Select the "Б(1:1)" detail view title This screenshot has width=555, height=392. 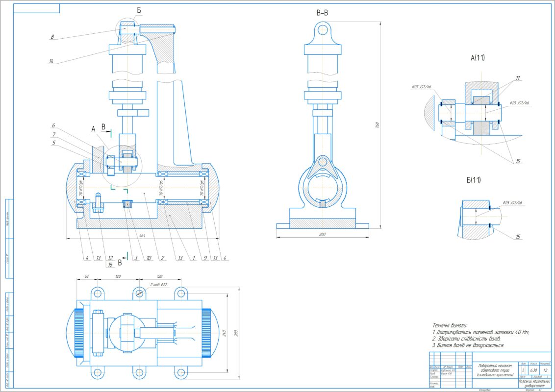[x=473, y=180]
